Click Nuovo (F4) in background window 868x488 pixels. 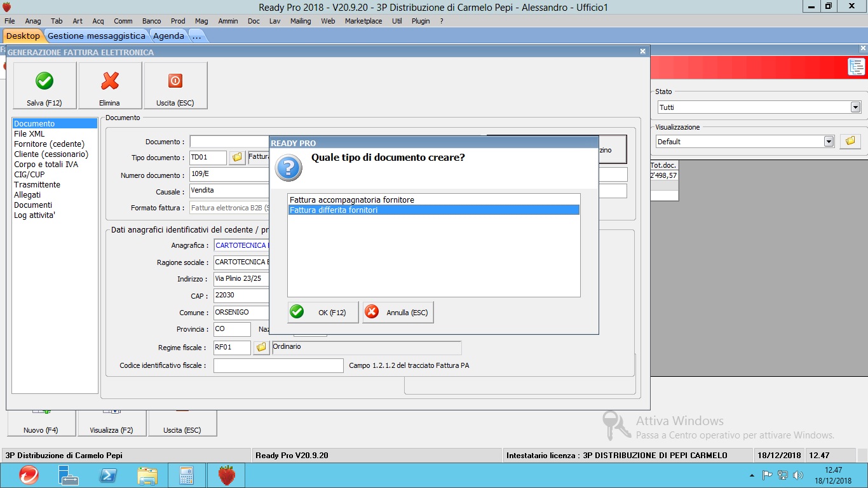pyautogui.click(x=41, y=424)
